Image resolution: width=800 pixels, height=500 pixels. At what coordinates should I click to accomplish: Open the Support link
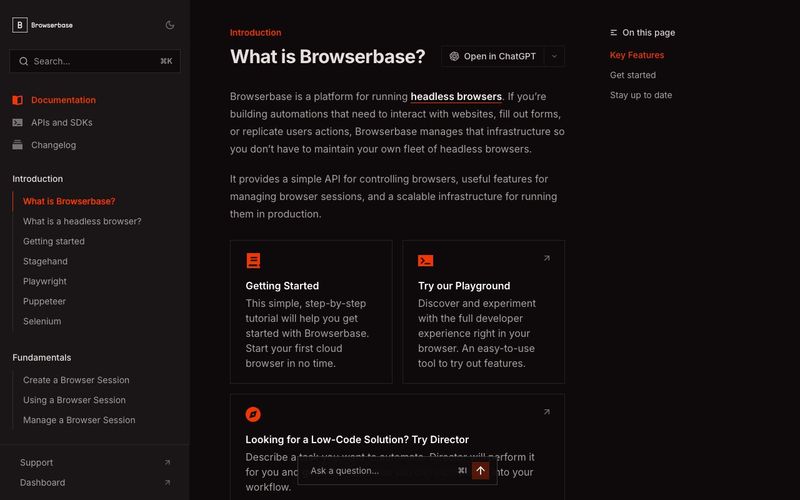pos(36,462)
